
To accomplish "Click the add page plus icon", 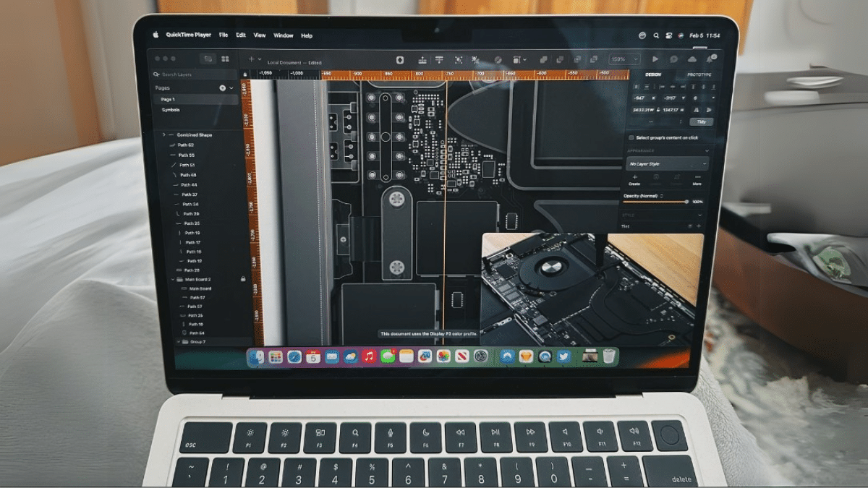I will pos(222,87).
